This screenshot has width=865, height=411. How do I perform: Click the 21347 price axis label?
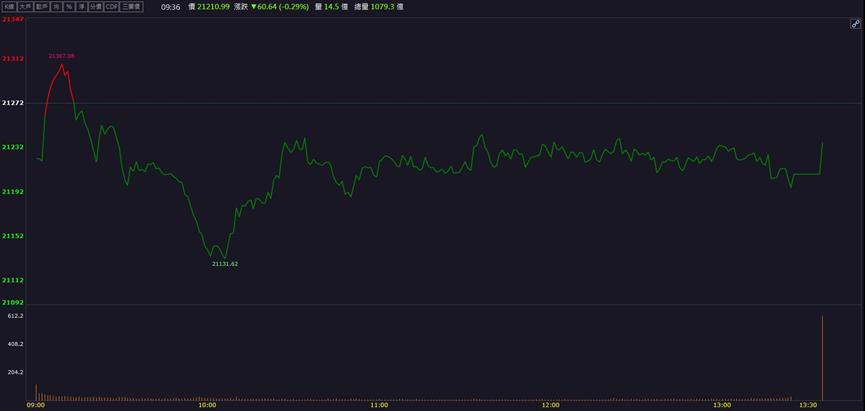coord(12,19)
